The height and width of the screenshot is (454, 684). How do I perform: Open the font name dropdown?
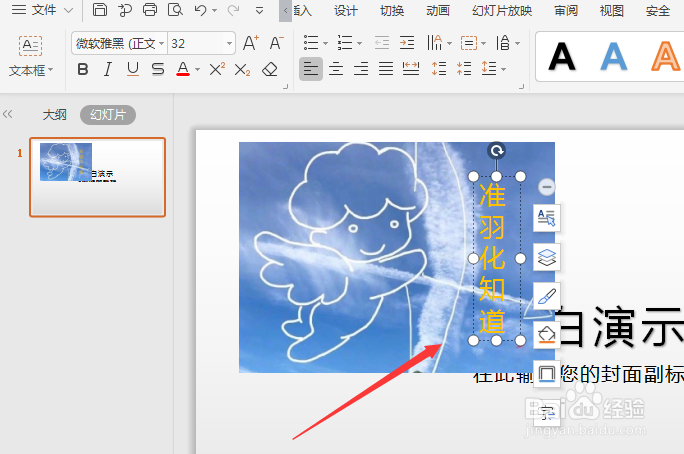[x=161, y=44]
